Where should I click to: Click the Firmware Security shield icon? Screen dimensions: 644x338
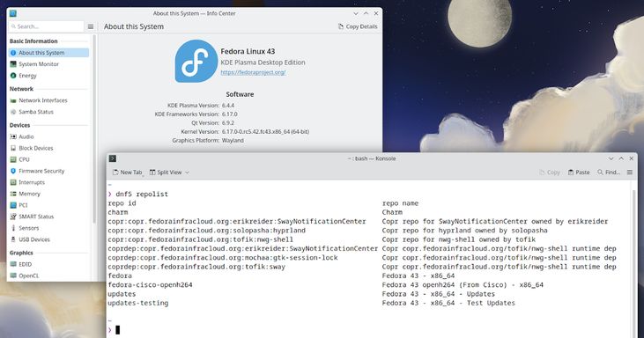coord(13,171)
